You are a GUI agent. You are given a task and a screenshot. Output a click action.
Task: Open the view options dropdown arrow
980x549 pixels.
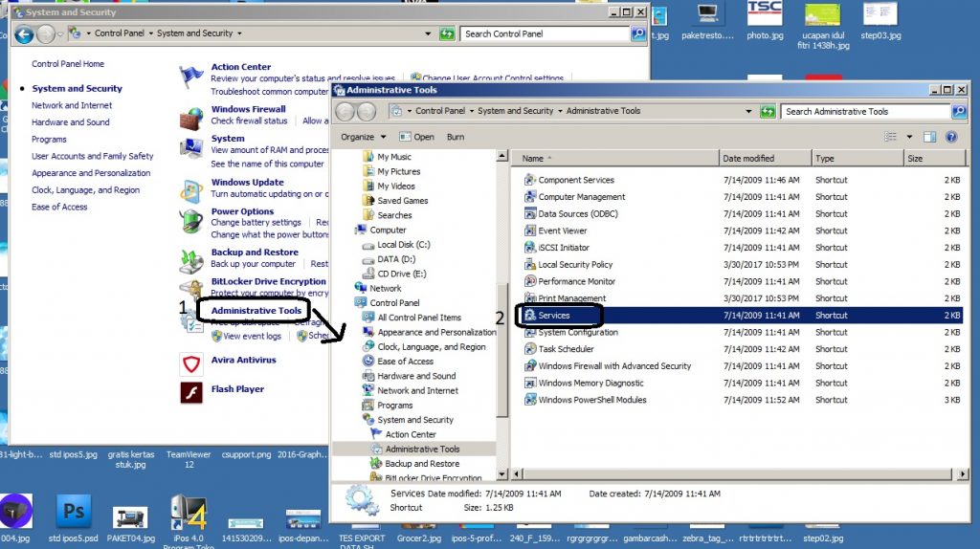(x=909, y=137)
